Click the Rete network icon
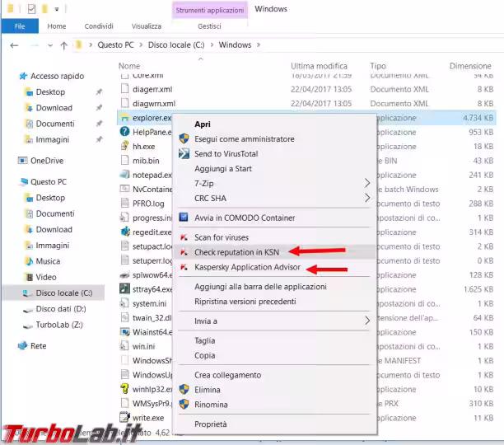Screen dimensions: 504x445 click(x=23, y=346)
